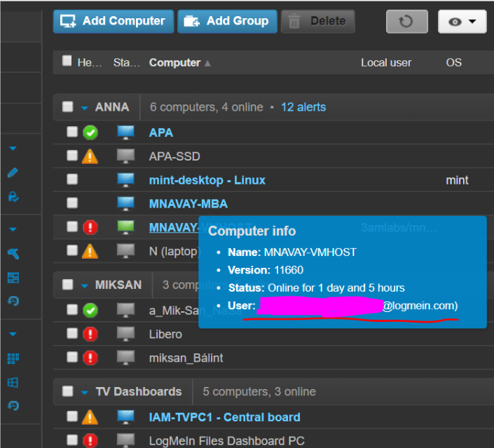
Task: Check the APA-SSD checkbox
Action: (72, 156)
